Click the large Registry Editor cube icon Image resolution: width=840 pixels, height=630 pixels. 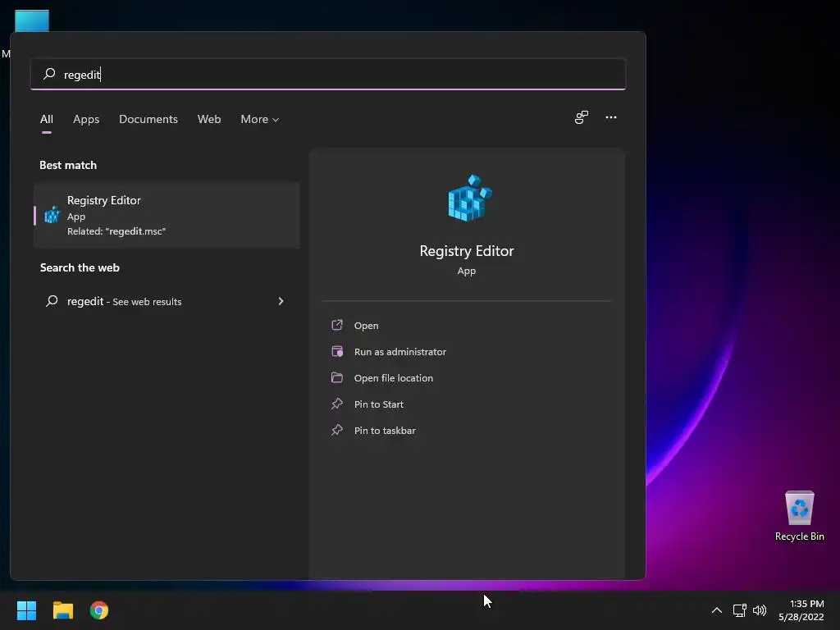click(469, 198)
